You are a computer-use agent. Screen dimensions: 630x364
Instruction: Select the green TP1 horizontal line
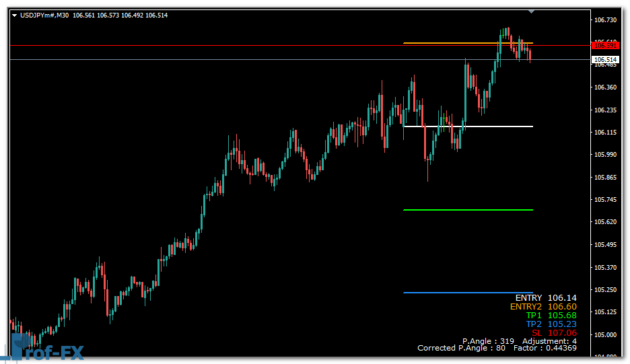pyautogui.click(x=468, y=210)
